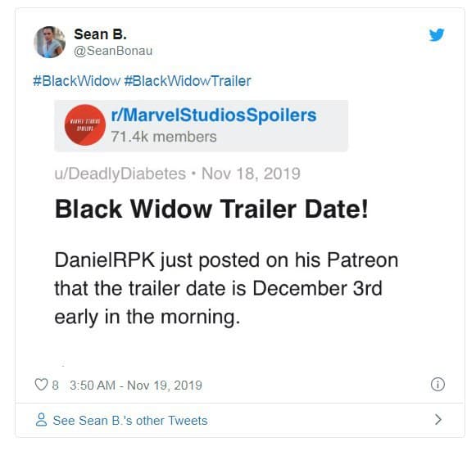
Task: Open the 3:50 AM - Nov 19, 2019 timestamp
Action: tap(136, 386)
